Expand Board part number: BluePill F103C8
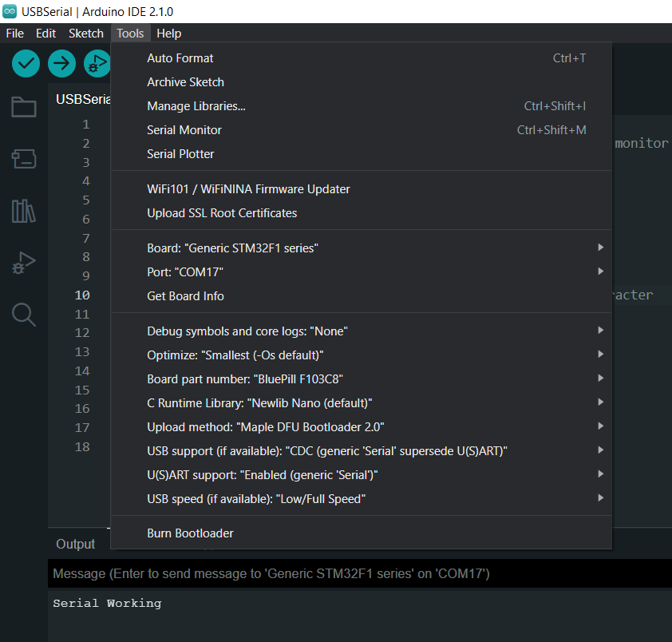672x642 pixels. coord(362,379)
